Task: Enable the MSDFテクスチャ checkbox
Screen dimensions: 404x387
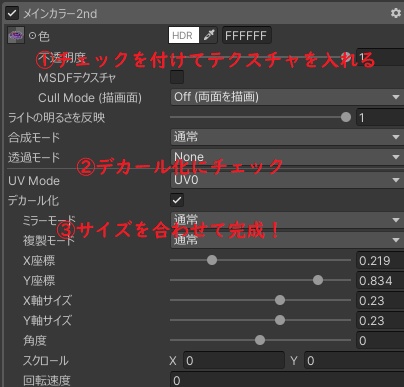Action: tap(177, 77)
